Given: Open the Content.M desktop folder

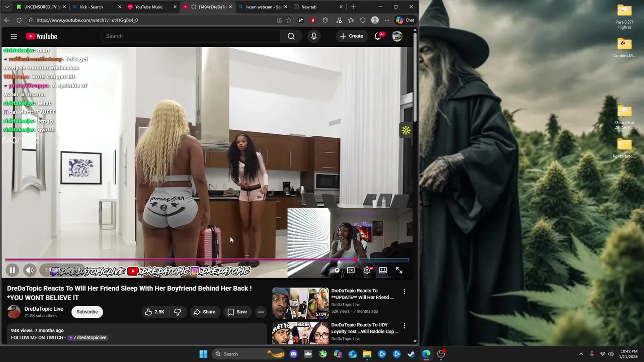Looking at the screenshot, I should (624, 49).
